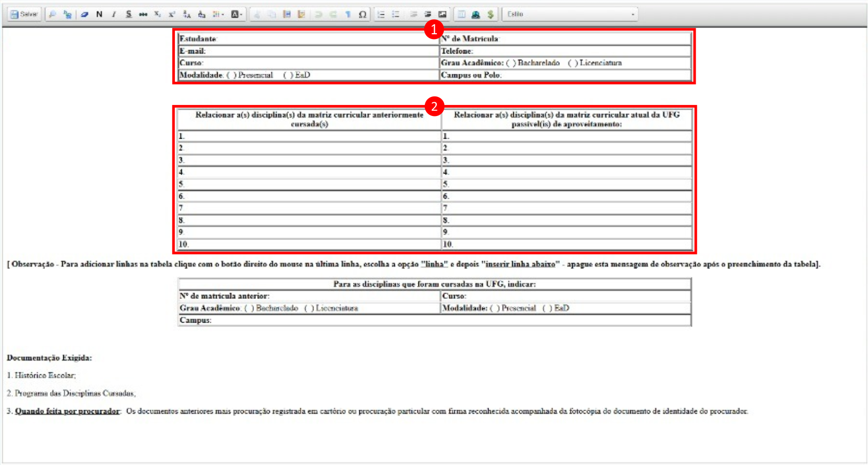Toggle strikethrough formatting

coord(143,14)
